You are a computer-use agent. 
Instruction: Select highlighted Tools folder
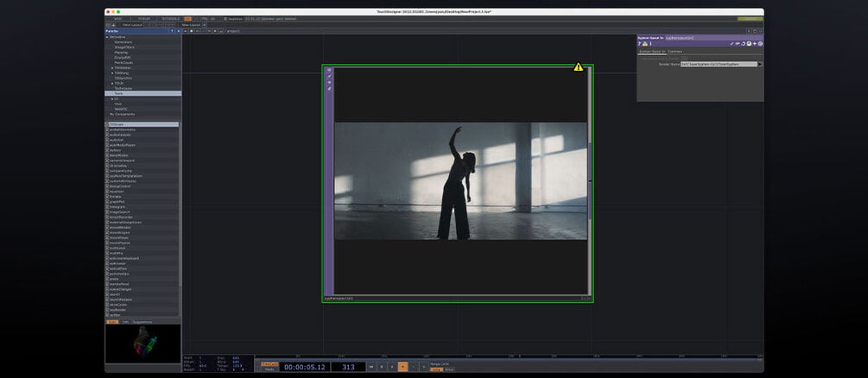[x=143, y=93]
